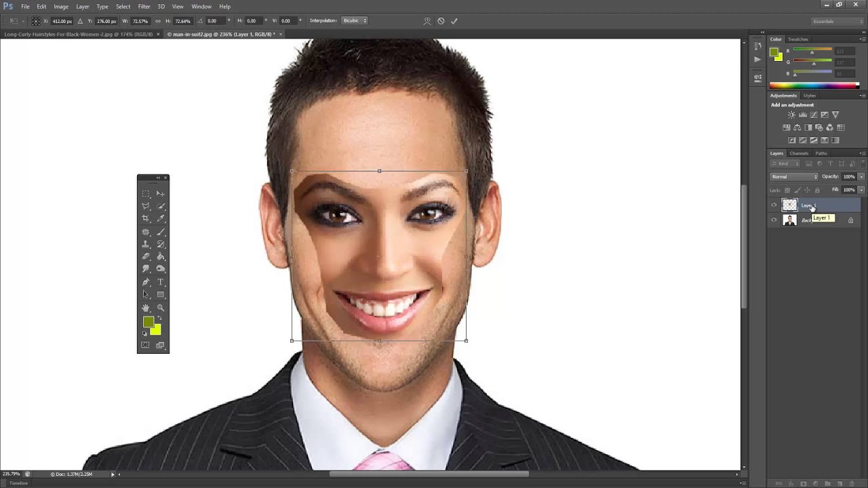This screenshot has width=868, height=488.
Task: Open the Opacity slider dropdown arrow
Action: (861, 177)
